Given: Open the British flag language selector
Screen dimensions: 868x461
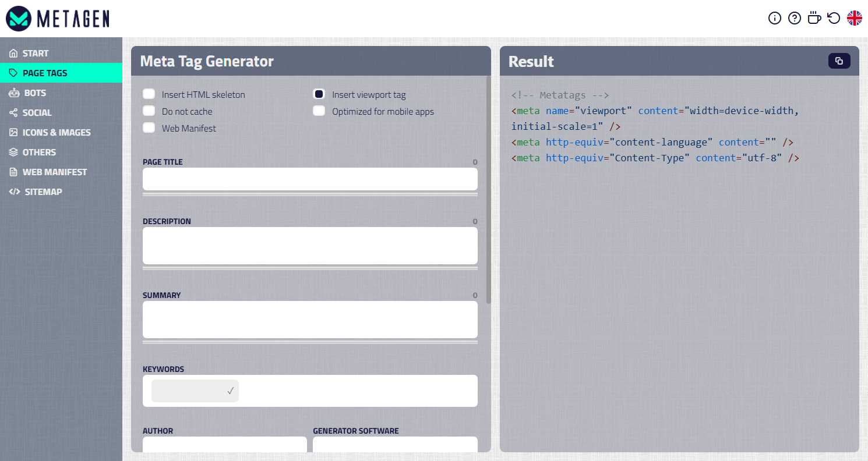Looking at the screenshot, I should pos(854,18).
